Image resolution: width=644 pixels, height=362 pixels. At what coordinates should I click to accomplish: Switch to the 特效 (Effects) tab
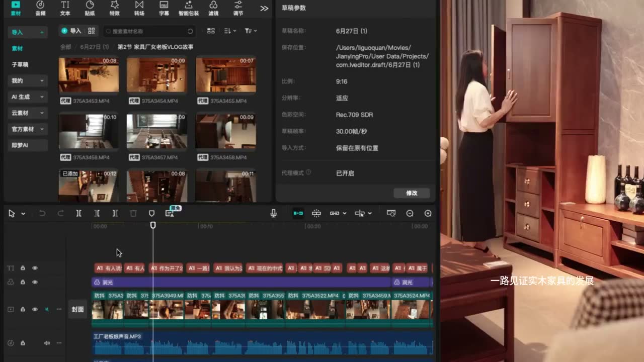114,8
